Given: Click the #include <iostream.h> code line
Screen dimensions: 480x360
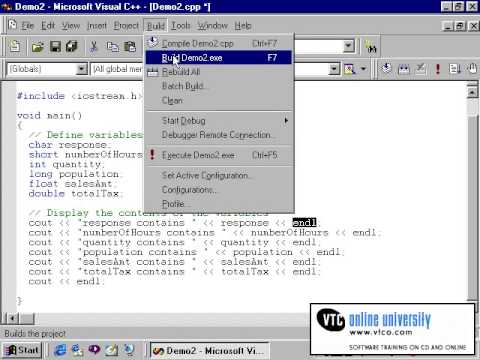Looking at the screenshot, I should click(80, 96).
